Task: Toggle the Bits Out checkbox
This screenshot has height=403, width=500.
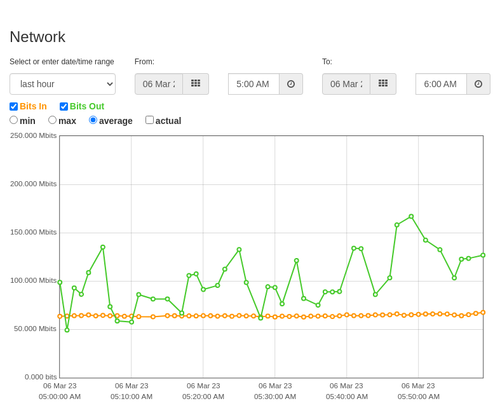Action: [x=64, y=106]
